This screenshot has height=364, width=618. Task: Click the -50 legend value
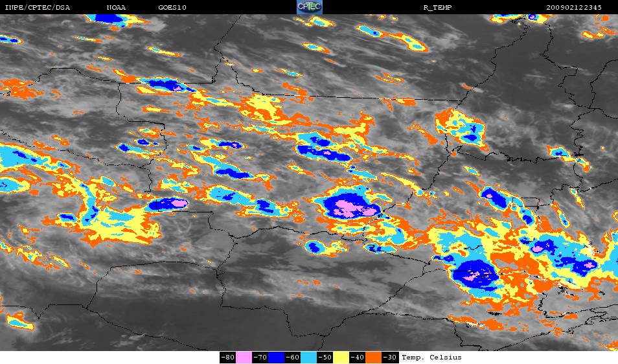(325, 358)
